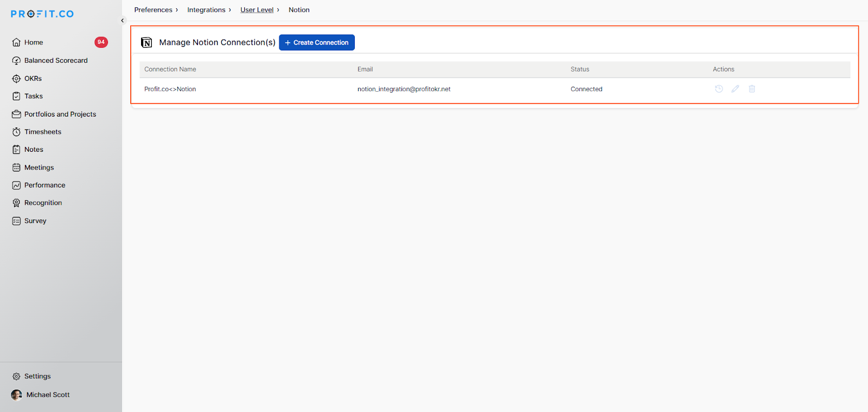Click the Meetings calendar icon
This screenshot has width=868, height=412.
click(x=16, y=168)
